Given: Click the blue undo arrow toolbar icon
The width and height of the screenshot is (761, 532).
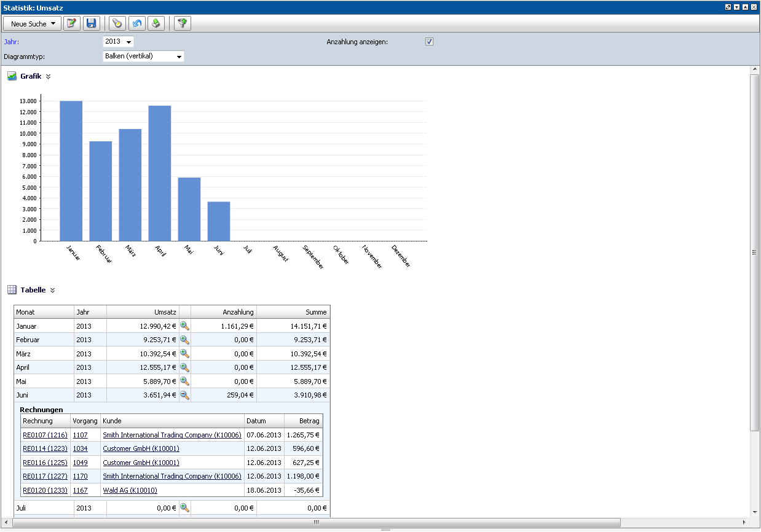Looking at the screenshot, I should point(136,23).
